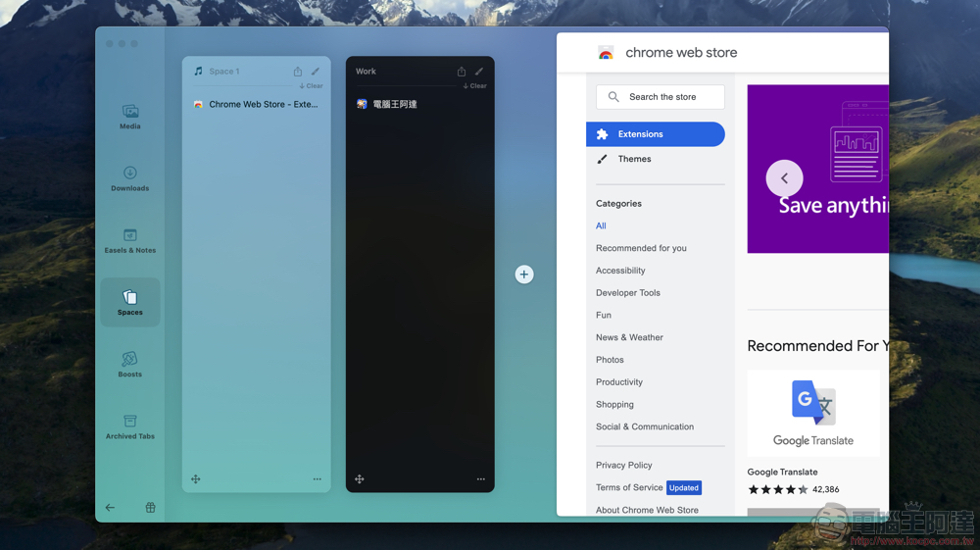Open the more options dots on Space 1

tap(317, 479)
